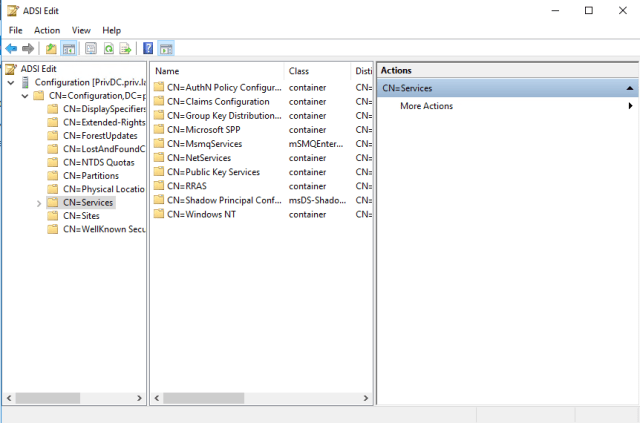The image size is (640, 423).
Task: Open the Action menu
Action: click(x=47, y=30)
